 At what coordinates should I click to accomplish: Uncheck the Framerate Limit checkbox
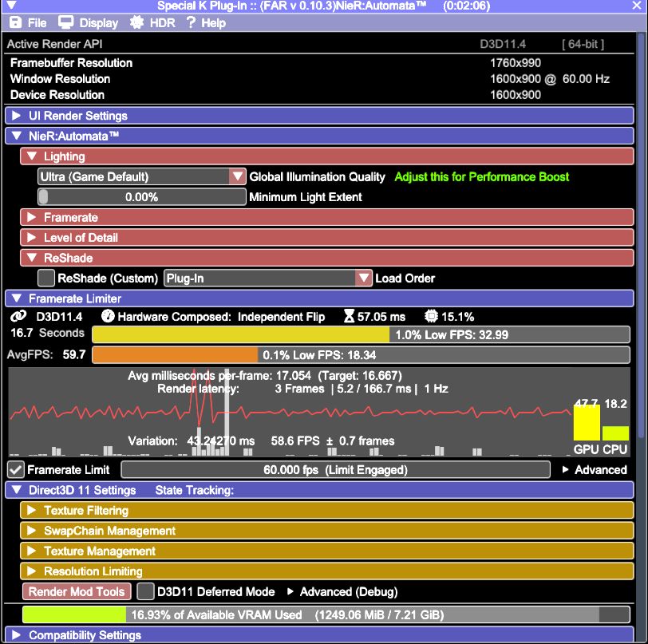point(16,469)
